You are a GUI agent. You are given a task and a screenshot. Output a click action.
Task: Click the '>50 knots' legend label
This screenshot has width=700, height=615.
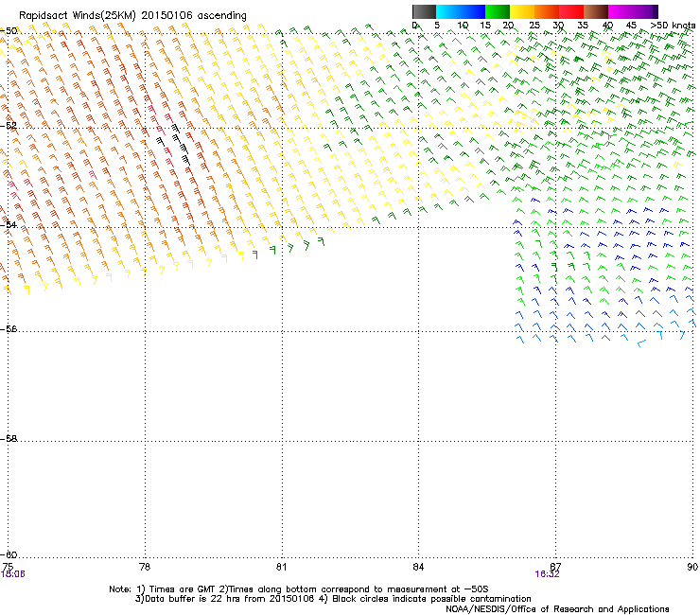(673, 26)
